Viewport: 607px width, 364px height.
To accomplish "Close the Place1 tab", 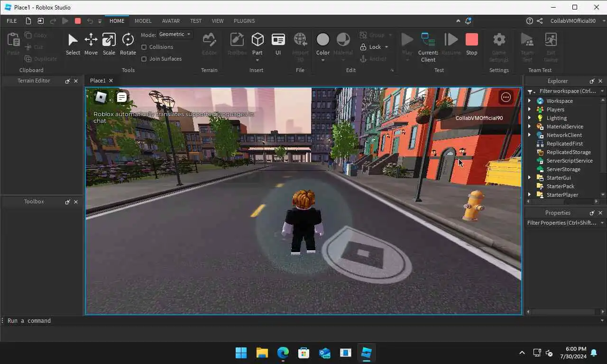I will point(111,81).
